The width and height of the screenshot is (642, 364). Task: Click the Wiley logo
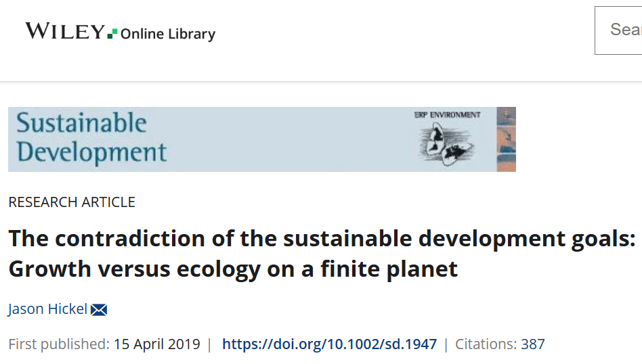pyautogui.click(x=65, y=31)
